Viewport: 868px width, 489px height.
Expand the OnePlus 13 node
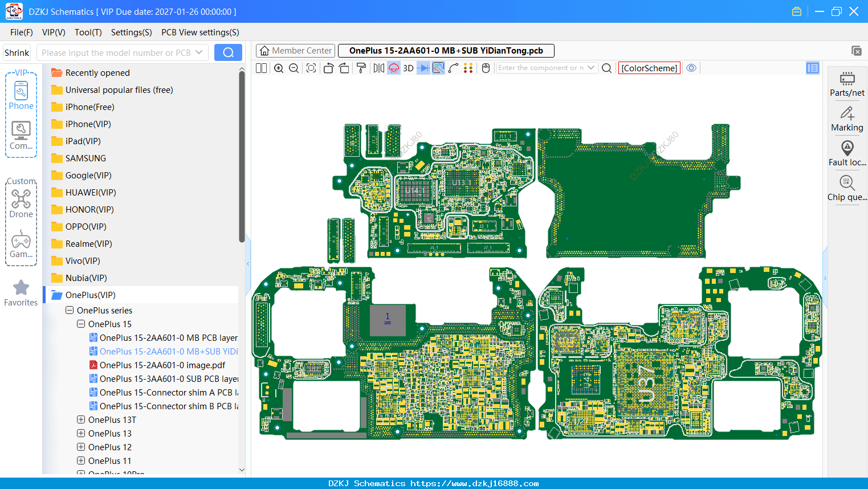pyautogui.click(x=81, y=434)
